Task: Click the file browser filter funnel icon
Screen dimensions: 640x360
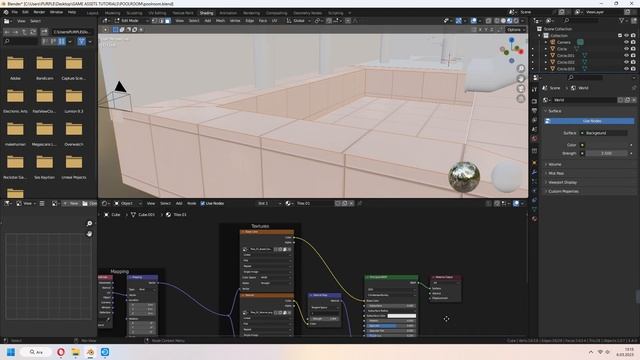Action: tap(82, 41)
